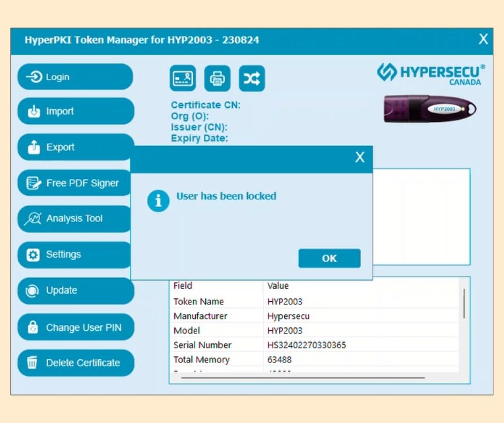Close the User has been locked dialog
This screenshot has width=504, height=423.
coord(360,157)
